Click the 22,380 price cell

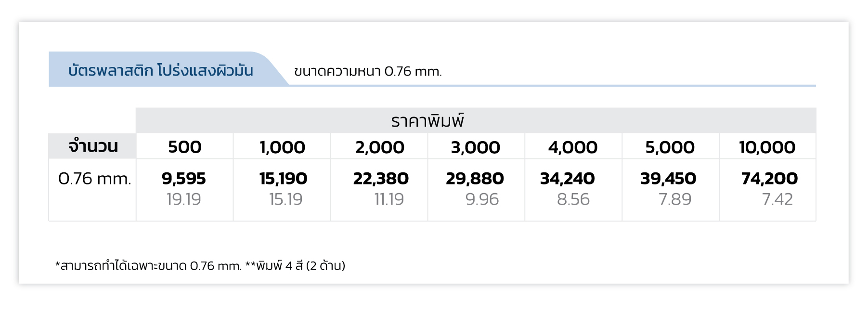coord(379,190)
